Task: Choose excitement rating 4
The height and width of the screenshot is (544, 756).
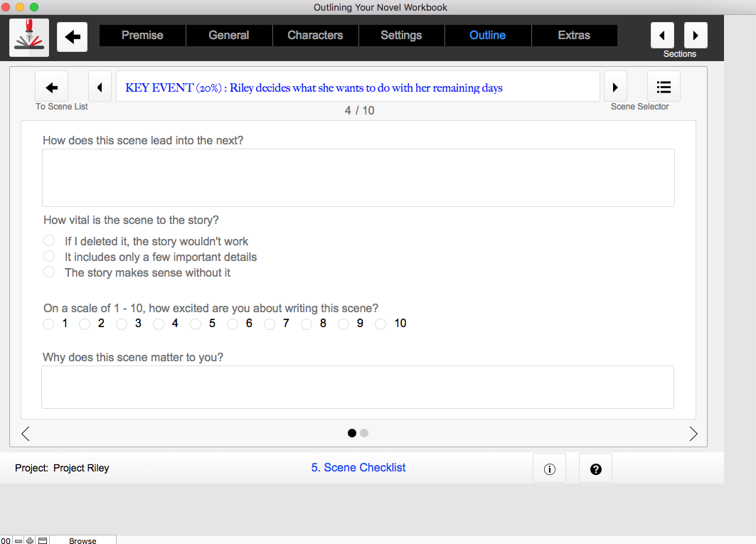Action: click(159, 324)
